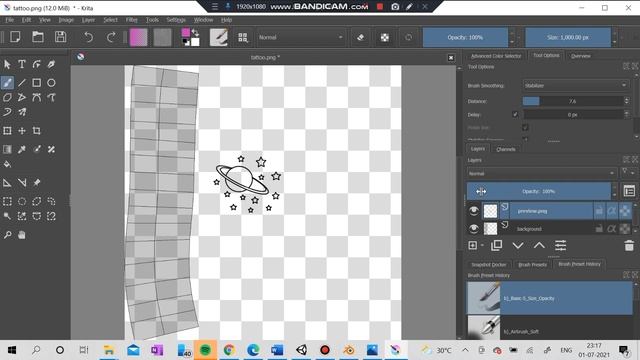Select the Zoom tool
640x360 pixels.
click(x=7, y=235)
